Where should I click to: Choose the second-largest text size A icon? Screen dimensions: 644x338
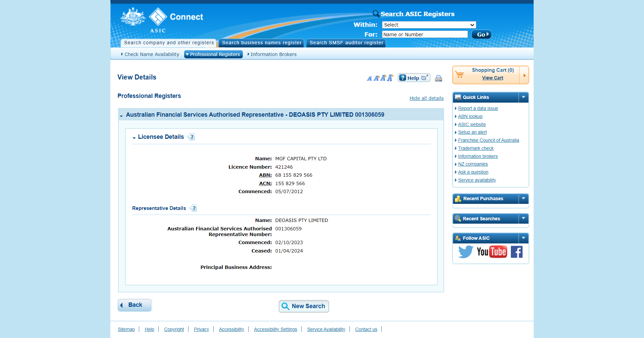[383, 78]
